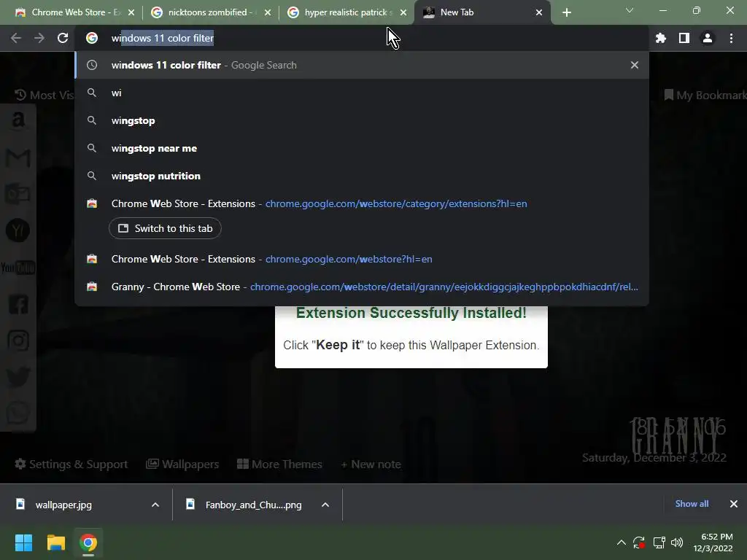Click in the address bar text field
This screenshot has width=747, height=560.
[x=362, y=38]
